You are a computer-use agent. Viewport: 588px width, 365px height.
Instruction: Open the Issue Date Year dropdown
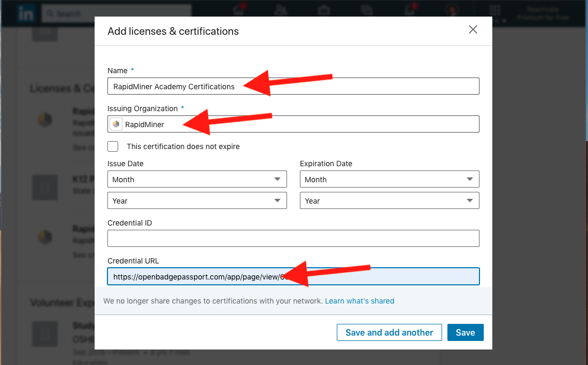coord(197,200)
